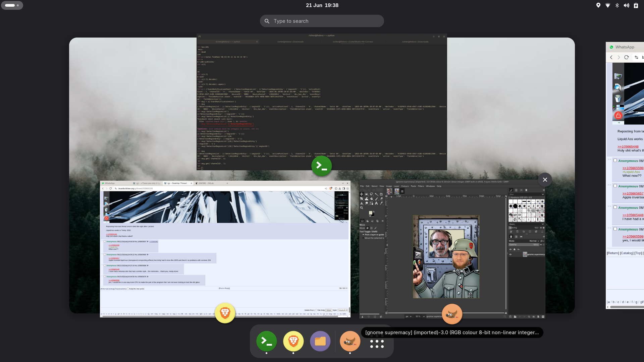
Task: Open the Brave hamburger menu icon
Action: (347, 188)
